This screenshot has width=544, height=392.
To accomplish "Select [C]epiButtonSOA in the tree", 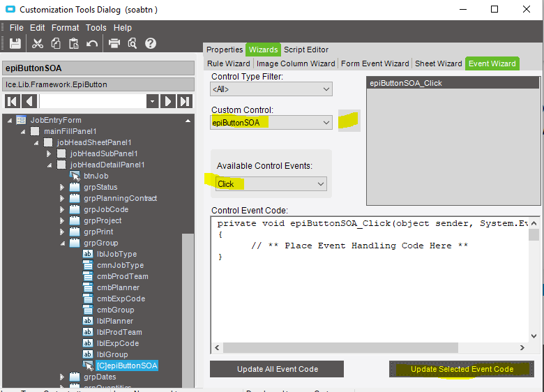I will tap(127, 365).
